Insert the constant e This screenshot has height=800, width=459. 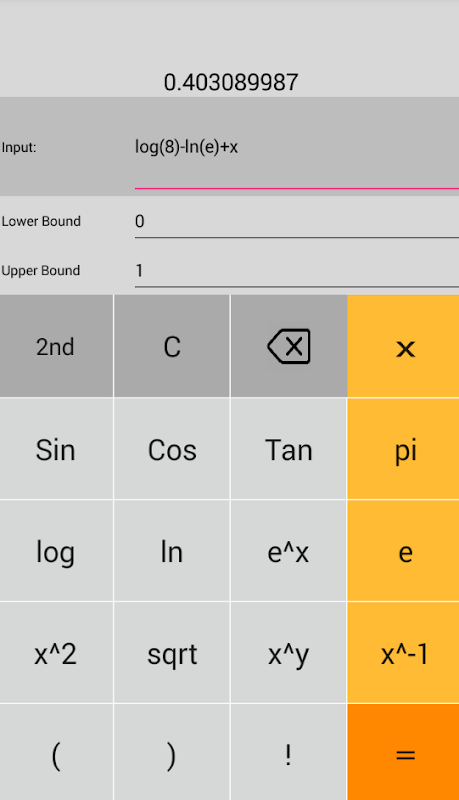(403, 551)
